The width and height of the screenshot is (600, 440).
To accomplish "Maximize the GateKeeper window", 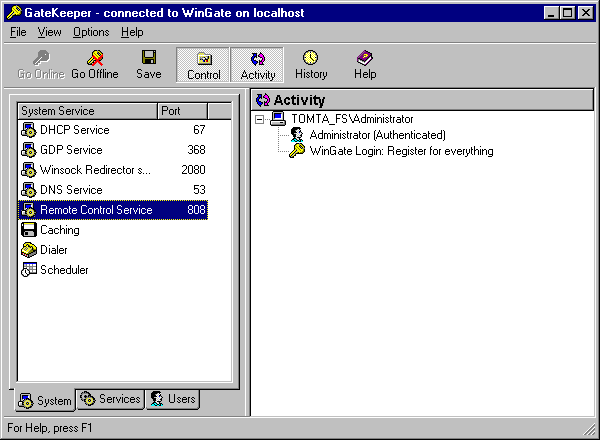I will 567,13.
